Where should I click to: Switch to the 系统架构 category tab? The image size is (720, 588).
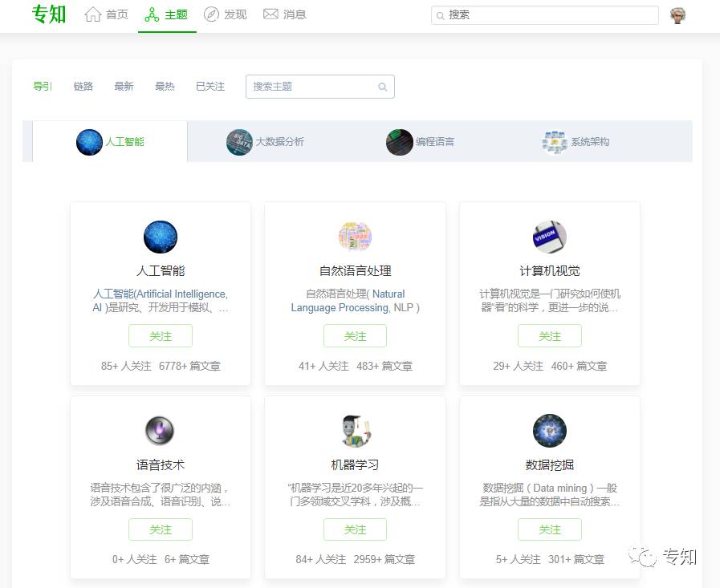click(576, 142)
